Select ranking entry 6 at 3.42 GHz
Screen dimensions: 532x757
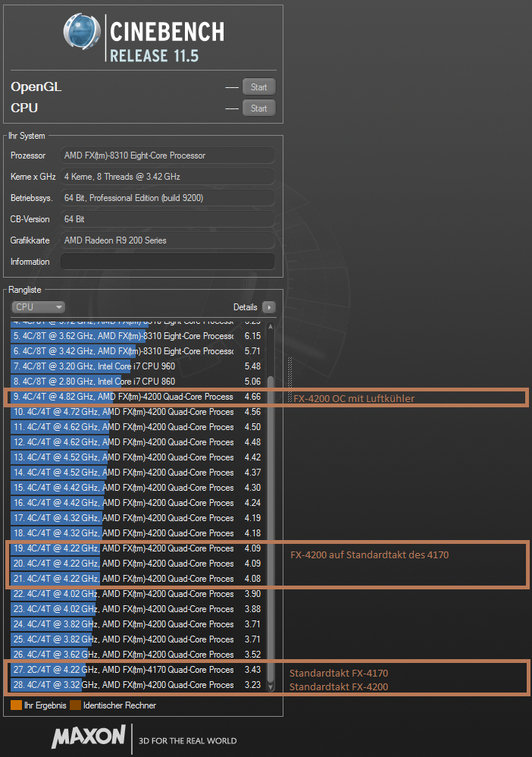coord(137,351)
